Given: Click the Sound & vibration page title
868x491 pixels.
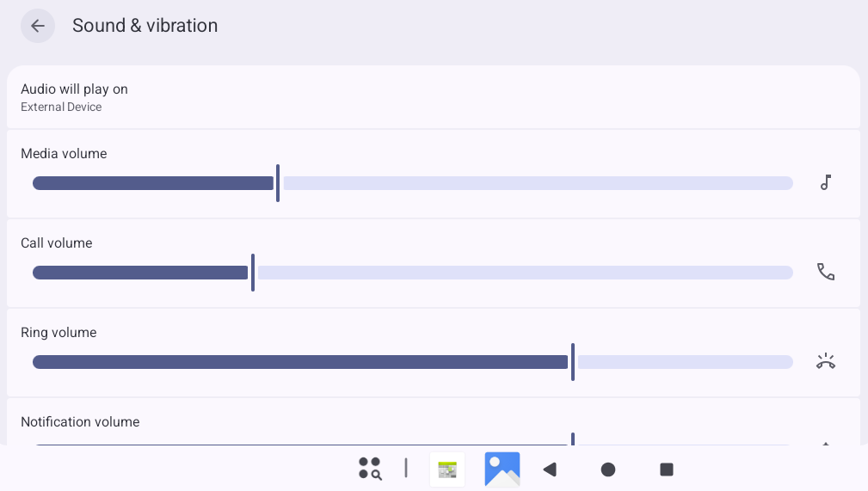Looking at the screenshot, I should [x=145, y=26].
